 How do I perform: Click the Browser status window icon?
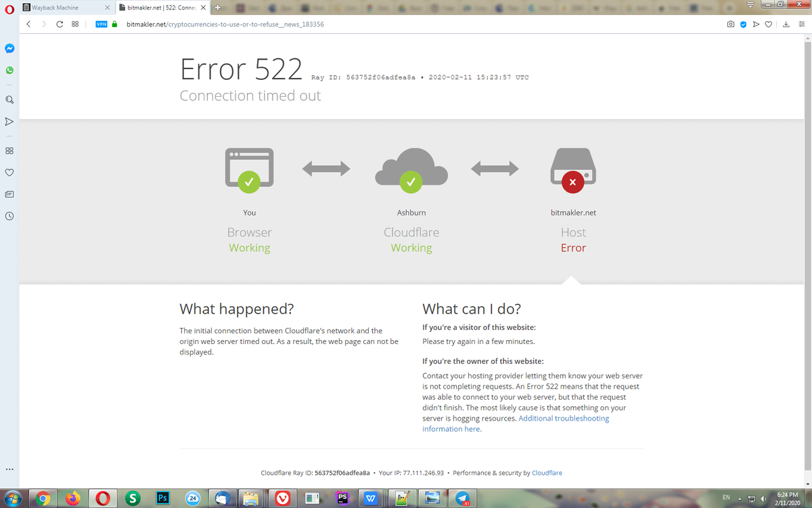[249, 168]
